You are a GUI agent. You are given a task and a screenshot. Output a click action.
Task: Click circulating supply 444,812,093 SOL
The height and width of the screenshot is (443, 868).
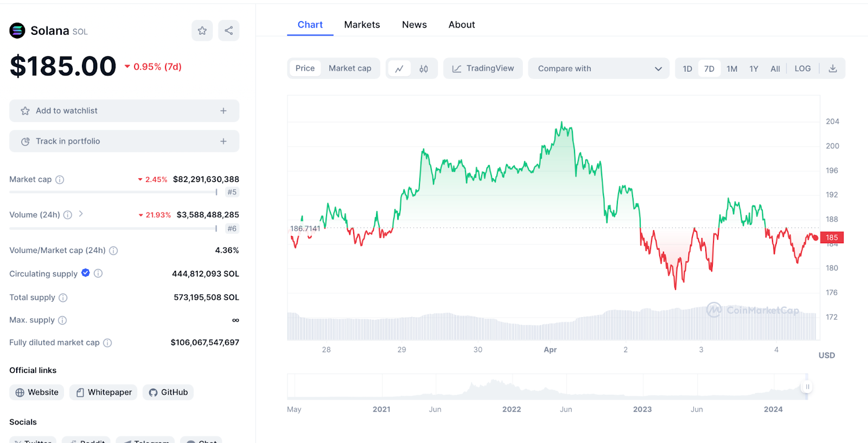point(206,274)
